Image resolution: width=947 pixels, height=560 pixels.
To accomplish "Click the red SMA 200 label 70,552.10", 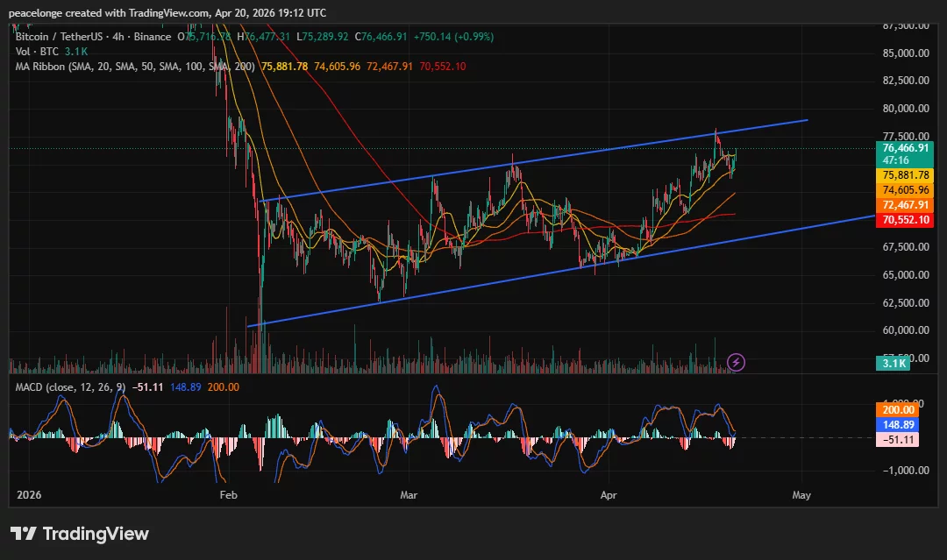I will tap(905, 220).
